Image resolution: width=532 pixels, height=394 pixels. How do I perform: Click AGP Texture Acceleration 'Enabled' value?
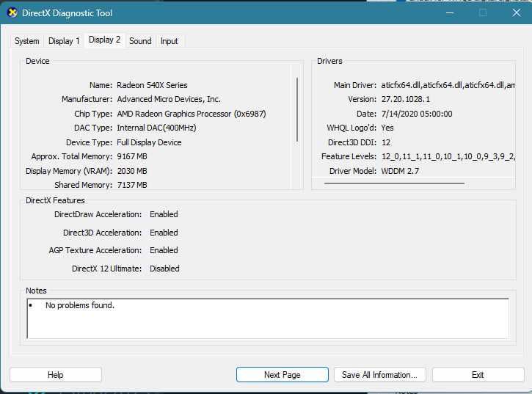pyautogui.click(x=164, y=250)
